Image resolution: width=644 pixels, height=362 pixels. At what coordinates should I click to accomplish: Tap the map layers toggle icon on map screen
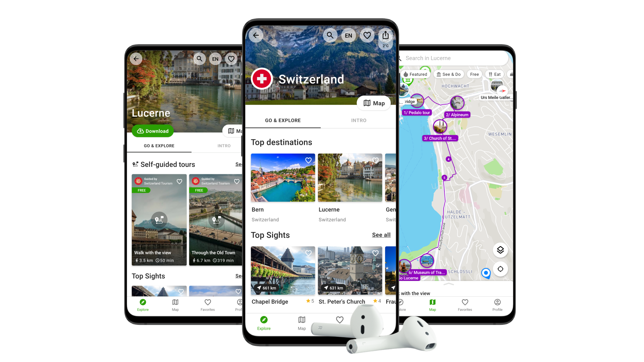[500, 249]
